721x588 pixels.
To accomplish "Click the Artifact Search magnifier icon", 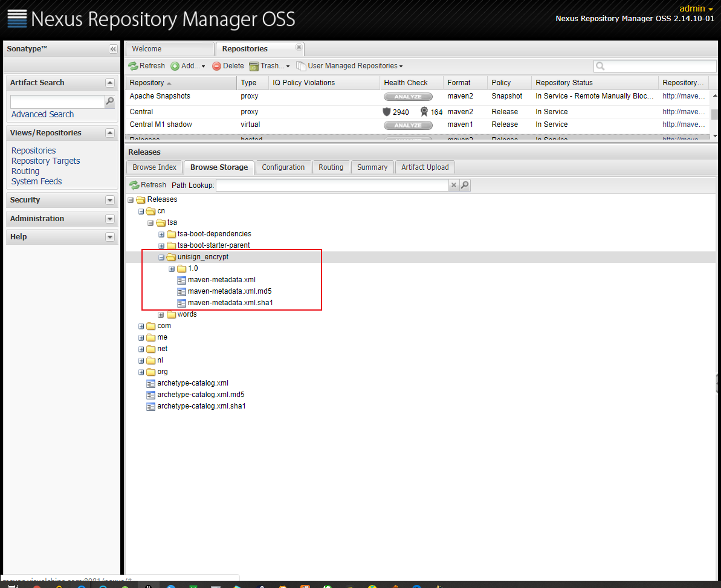I will click(110, 101).
